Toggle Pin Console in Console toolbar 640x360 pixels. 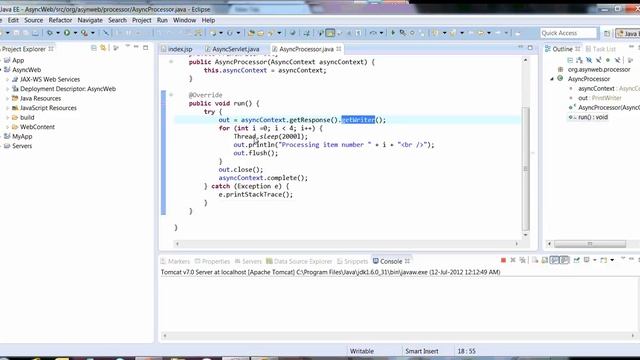pyautogui.click(x=577, y=260)
